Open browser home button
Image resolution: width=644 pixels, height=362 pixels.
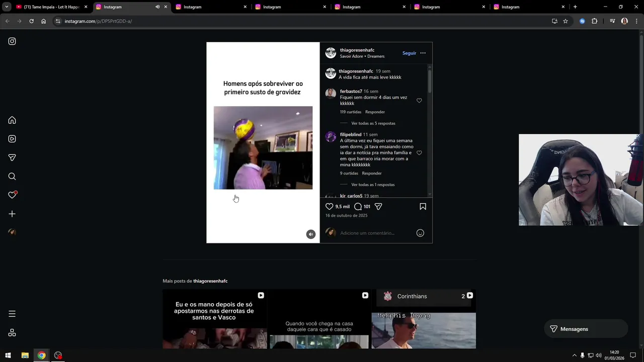(43, 21)
